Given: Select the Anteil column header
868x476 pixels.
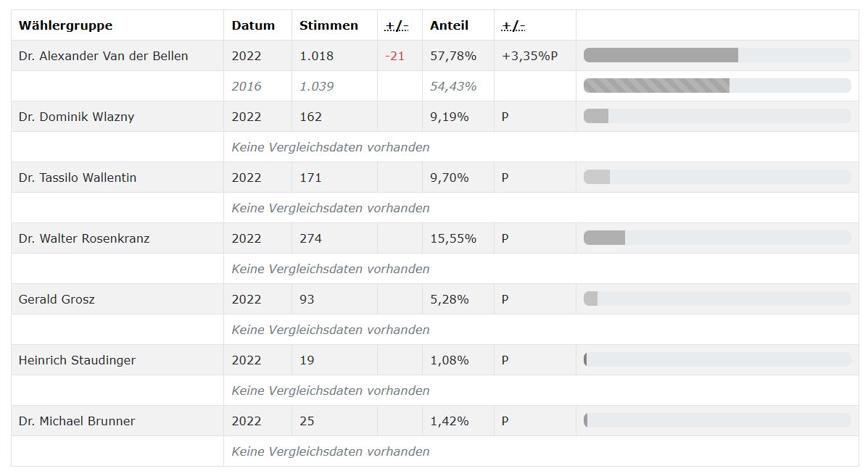Looking at the screenshot, I should point(449,25).
